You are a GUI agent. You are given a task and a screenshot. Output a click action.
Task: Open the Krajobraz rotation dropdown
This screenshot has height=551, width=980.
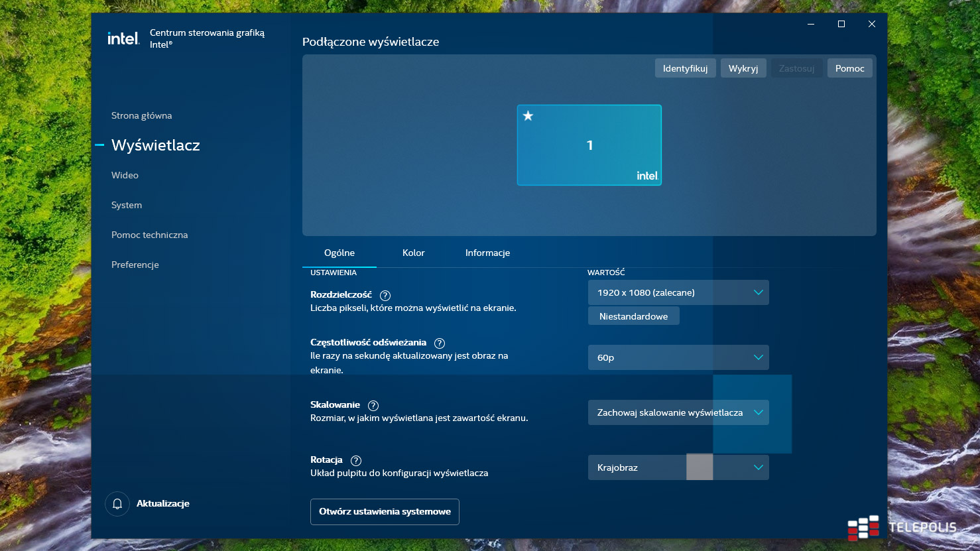678,467
